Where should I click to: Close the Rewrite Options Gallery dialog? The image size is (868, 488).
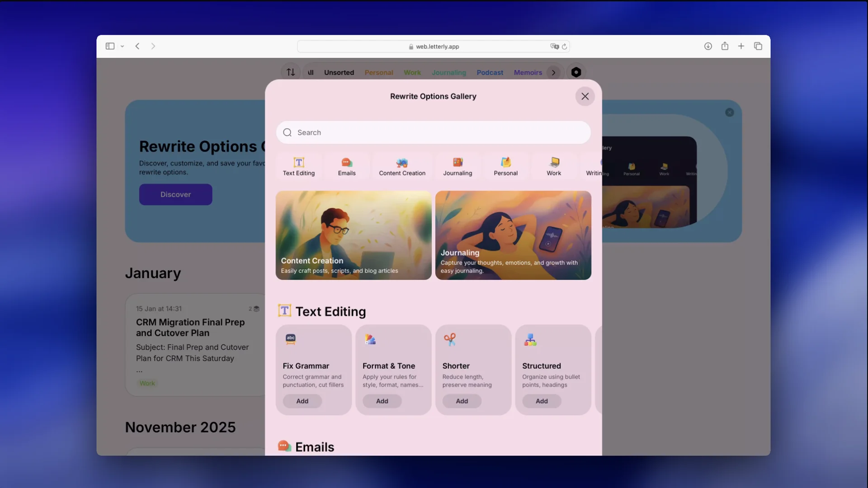(585, 96)
